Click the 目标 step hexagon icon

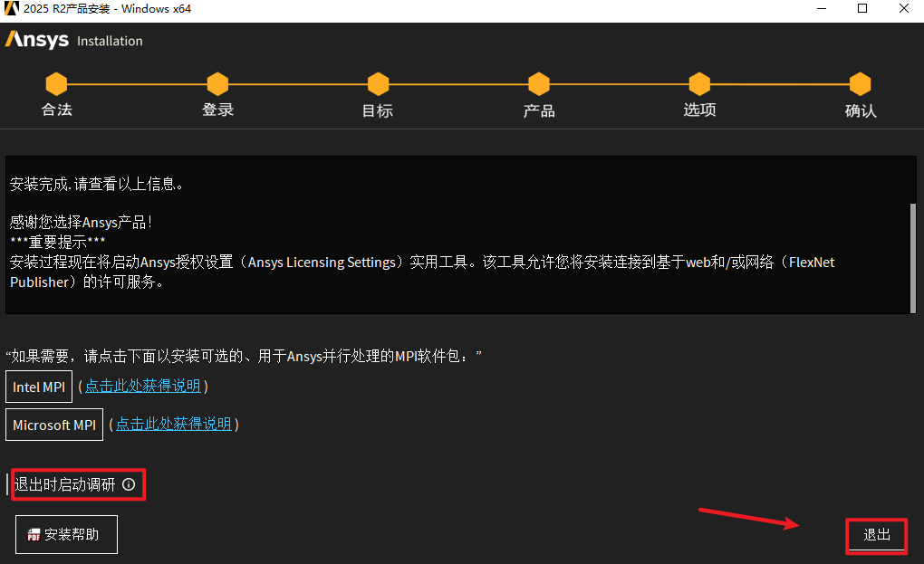click(379, 84)
